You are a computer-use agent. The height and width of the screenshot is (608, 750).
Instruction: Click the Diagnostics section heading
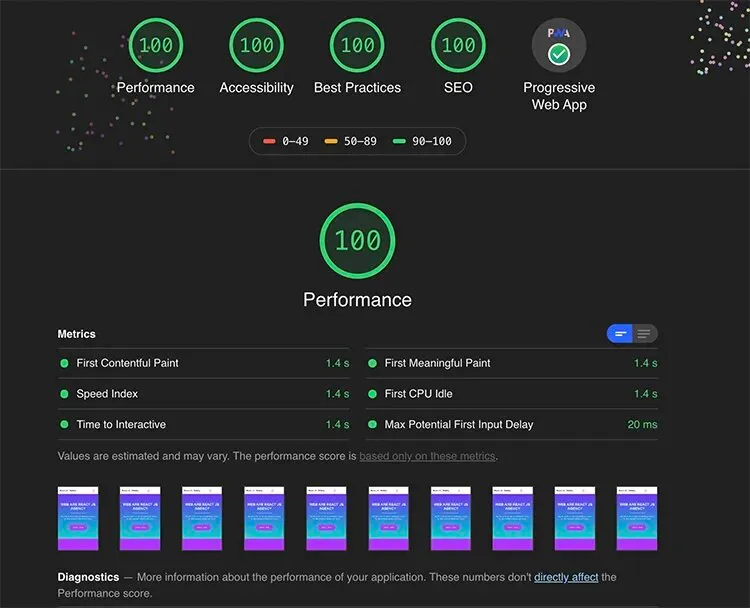[x=88, y=577]
